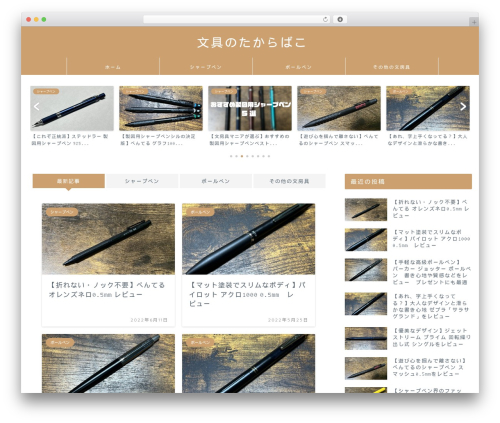Switch to the シャープペン article tab
Image resolution: width=500 pixels, height=423 pixels.
142,181
